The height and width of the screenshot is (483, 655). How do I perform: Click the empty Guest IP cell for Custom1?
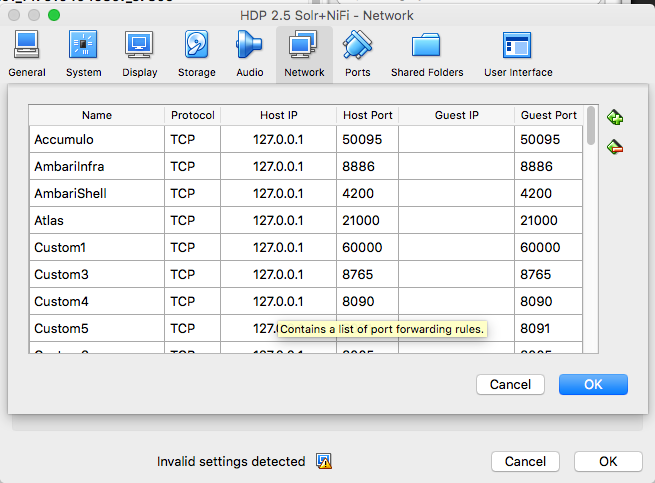coord(457,247)
